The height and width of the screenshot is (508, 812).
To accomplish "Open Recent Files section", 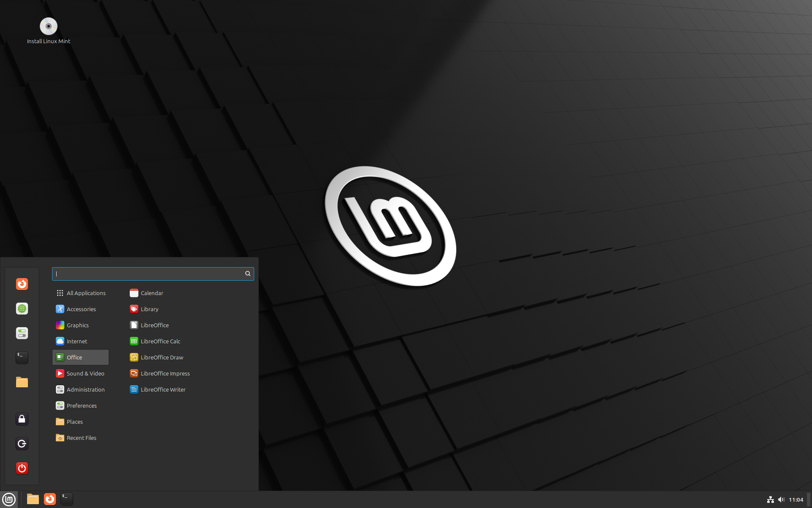I will [81, 437].
